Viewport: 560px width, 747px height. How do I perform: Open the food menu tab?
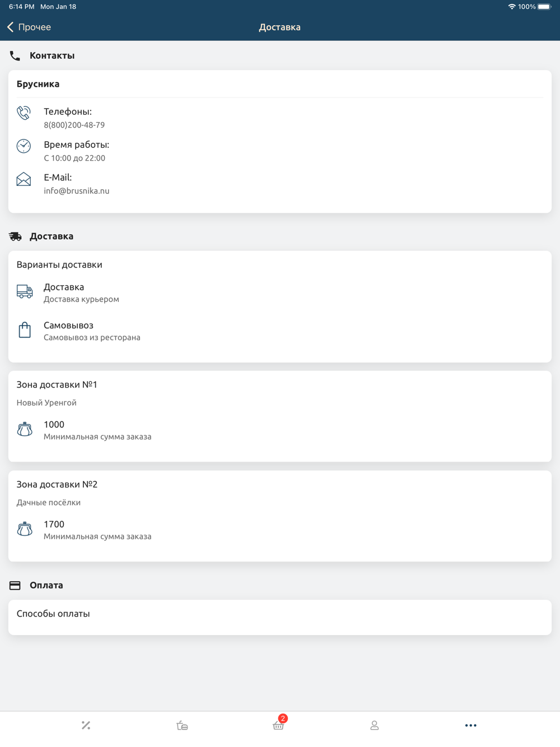pos(182,725)
